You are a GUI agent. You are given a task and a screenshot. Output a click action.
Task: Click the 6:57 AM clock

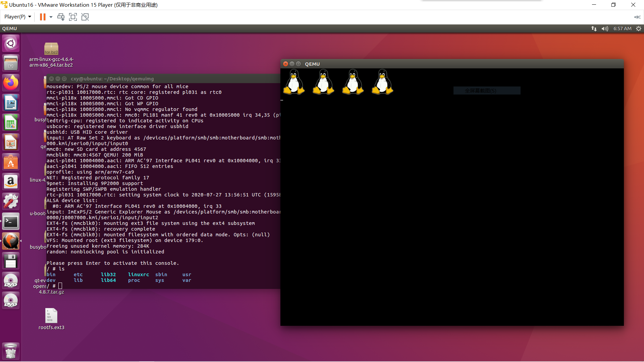(622, 28)
